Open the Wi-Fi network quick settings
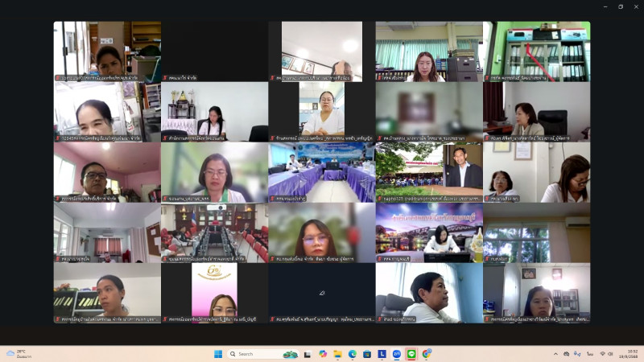Screen dimensions: 644x362 pyautogui.click(x=603, y=354)
